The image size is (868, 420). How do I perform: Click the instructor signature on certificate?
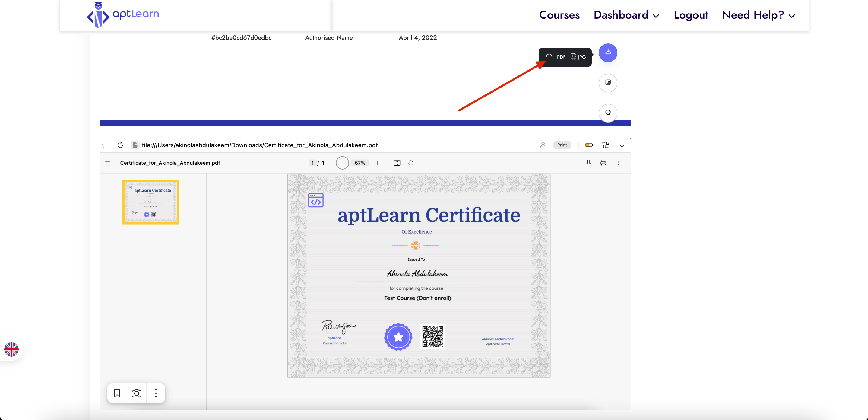point(338,327)
